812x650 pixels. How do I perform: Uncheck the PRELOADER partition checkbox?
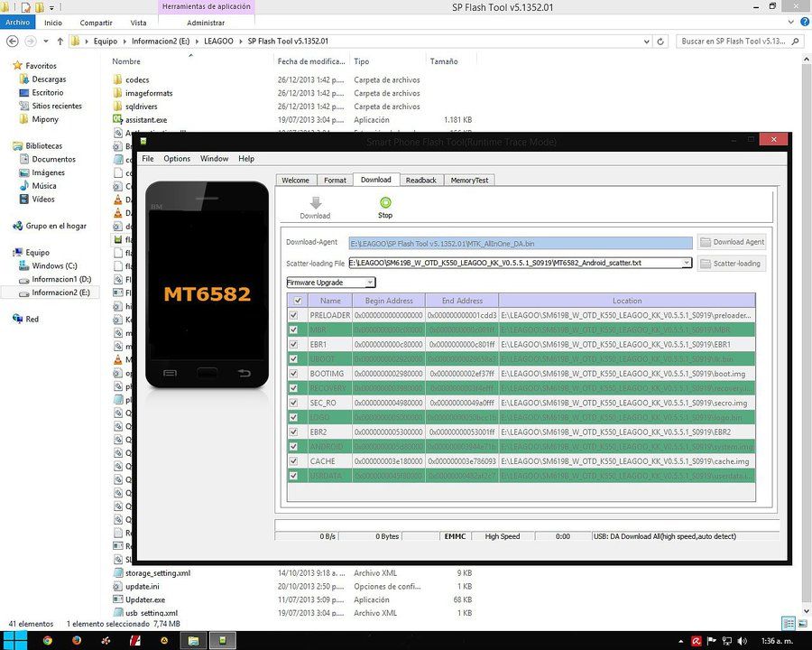click(293, 315)
